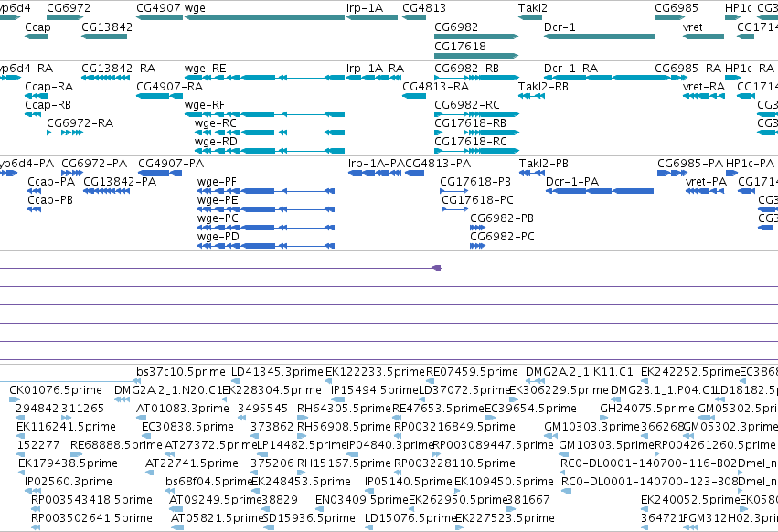Image resolution: width=778 pixels, height=532 pixels.
Task: Click the CG6982-PC protein label
Action: [x=502, y=236]
